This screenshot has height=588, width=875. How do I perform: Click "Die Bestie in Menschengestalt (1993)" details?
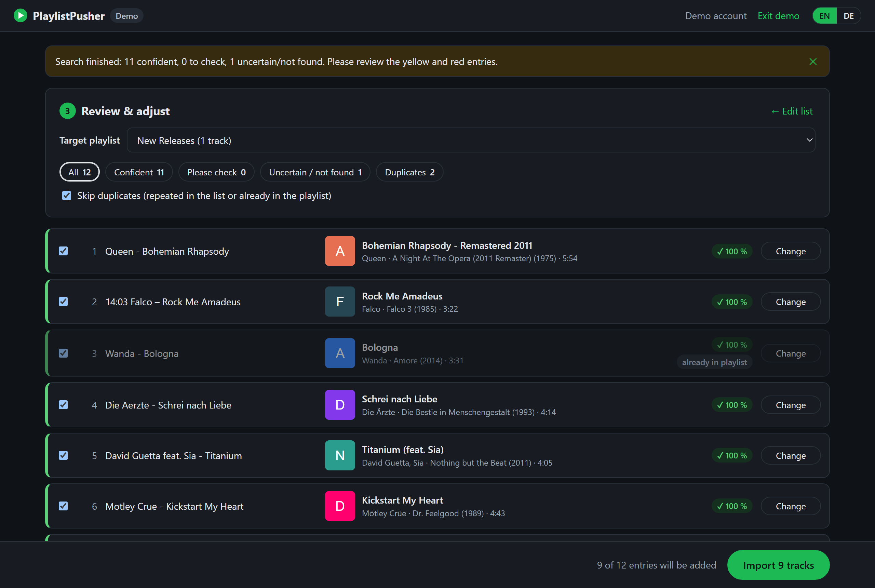tap(468, 412)
